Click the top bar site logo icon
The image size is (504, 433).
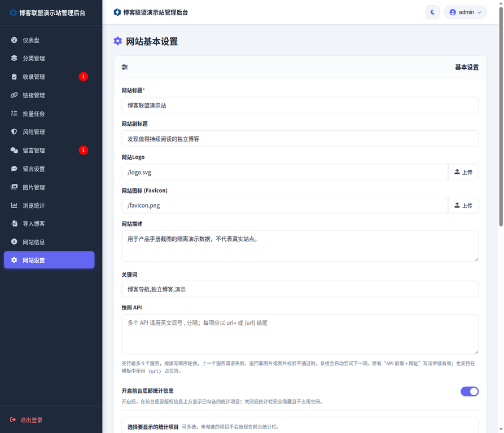(117, 12)
